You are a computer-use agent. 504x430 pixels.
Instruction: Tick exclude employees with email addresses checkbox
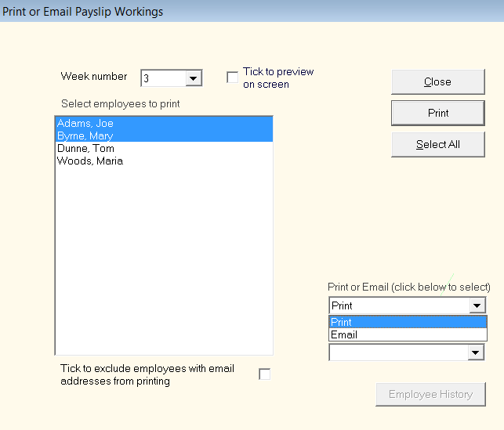[264, 374]
